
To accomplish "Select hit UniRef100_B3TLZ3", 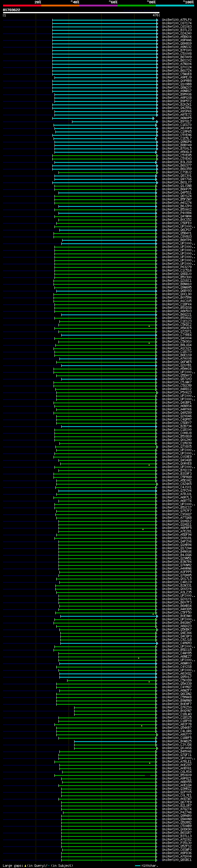I will coord(176,30).
